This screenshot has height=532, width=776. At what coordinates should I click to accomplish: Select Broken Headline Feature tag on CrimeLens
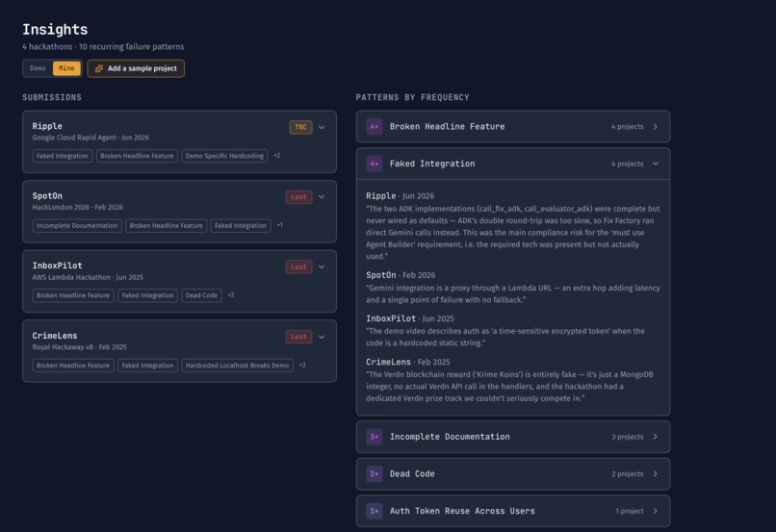pos(73,366)
